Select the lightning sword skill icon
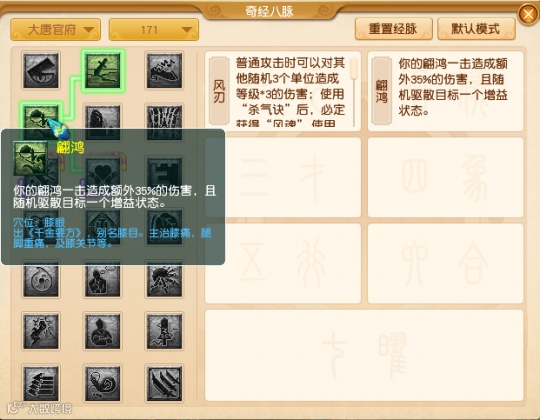 (x=164, y=331)
